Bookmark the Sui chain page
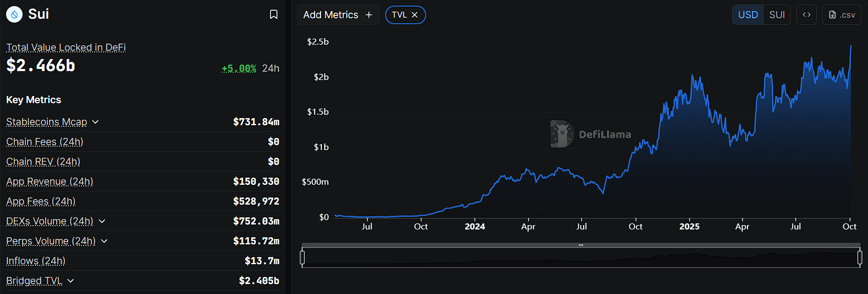Screen dimensions: 868x294 pyautogui.click(x=273, y=14)
